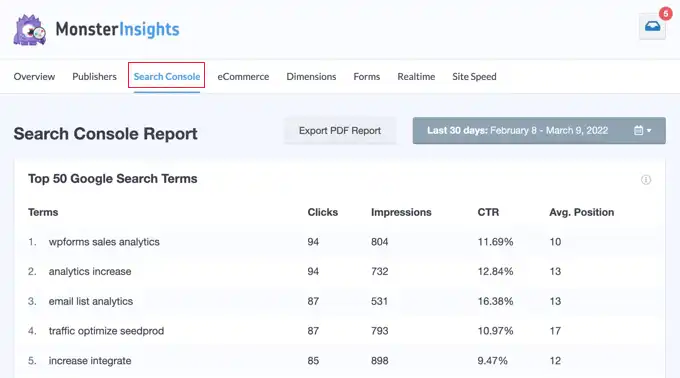Click the Clicks column header
Screen dimensions: 680x378
tap(323, 212)
